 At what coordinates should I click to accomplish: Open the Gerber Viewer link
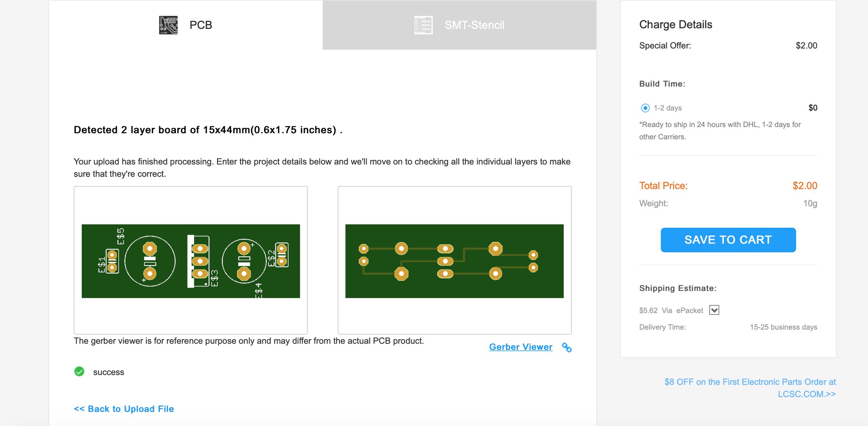point(520,347)
